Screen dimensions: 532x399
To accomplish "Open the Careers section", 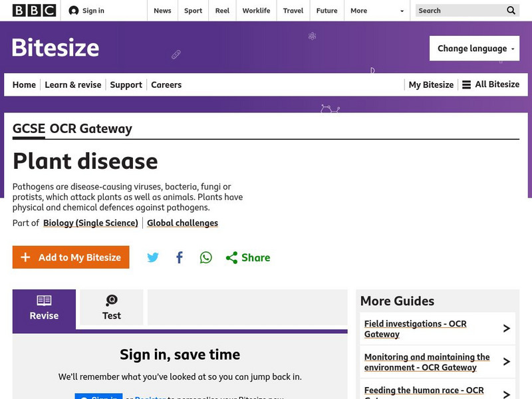I will click(166, 85).
